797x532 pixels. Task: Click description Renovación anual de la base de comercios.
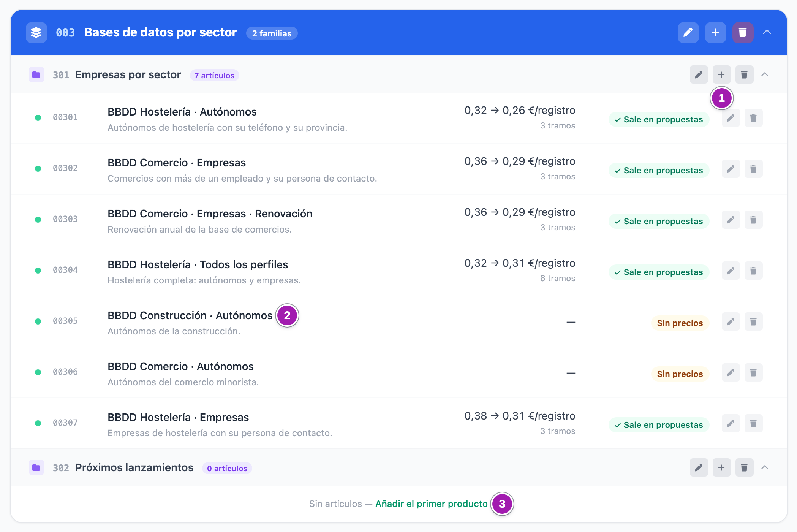[199, 230]
